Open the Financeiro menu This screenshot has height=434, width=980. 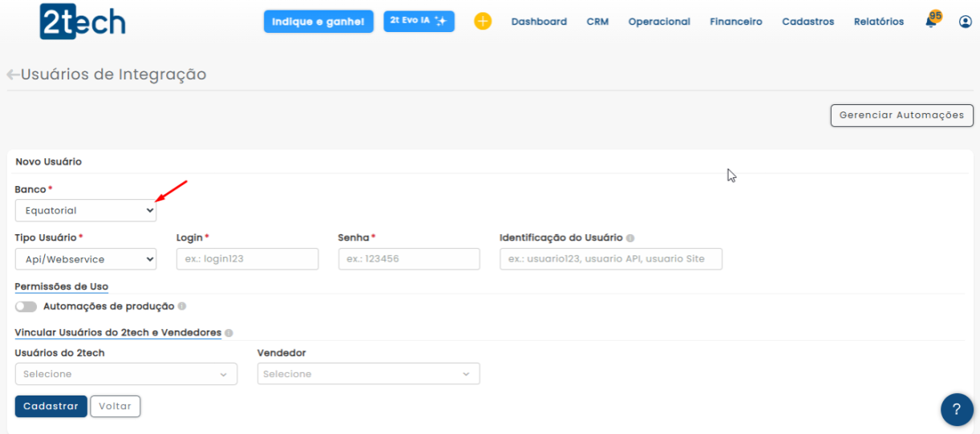(x=735, y=22)
